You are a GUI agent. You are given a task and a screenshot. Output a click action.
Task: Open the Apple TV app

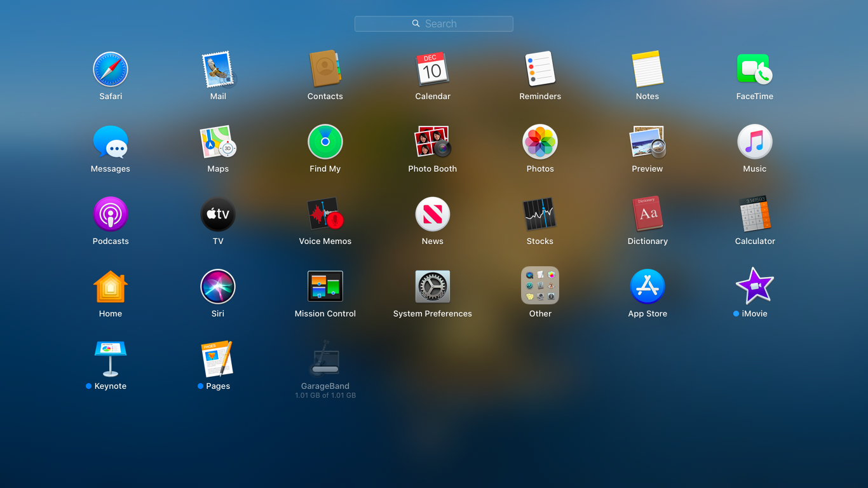218,214
